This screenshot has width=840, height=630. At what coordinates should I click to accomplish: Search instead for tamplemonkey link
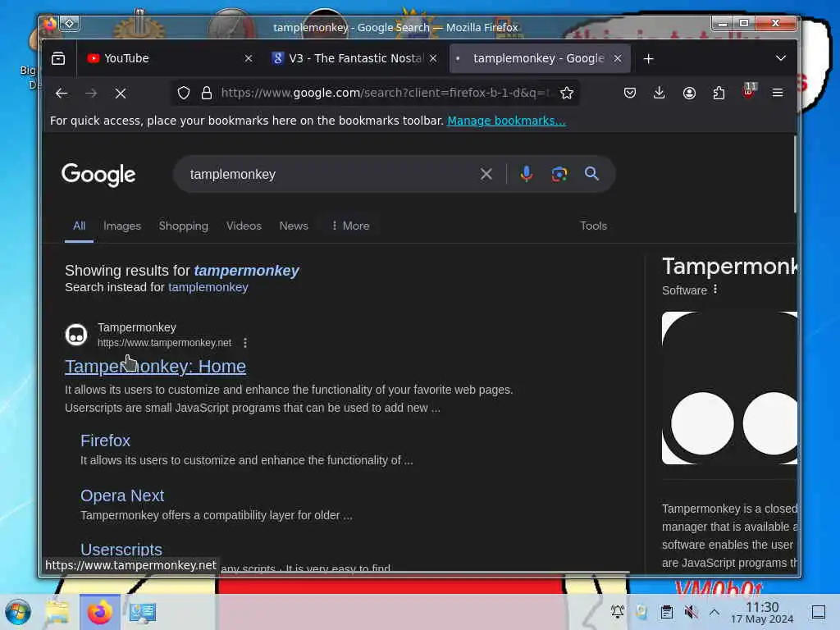click(x=208, y=287)
